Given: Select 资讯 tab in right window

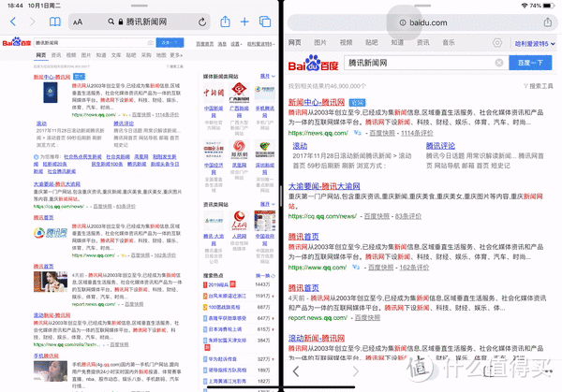Looking at the screenshot, I should [x=423, y=43].
